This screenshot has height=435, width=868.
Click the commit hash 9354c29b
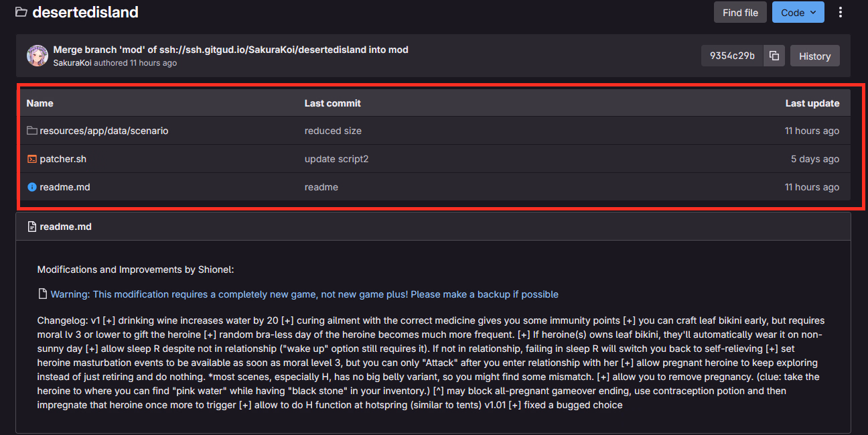732,56
